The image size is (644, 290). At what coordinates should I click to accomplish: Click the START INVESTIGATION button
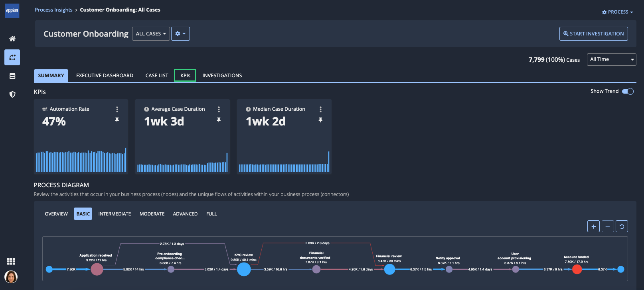tap(593, 34)
